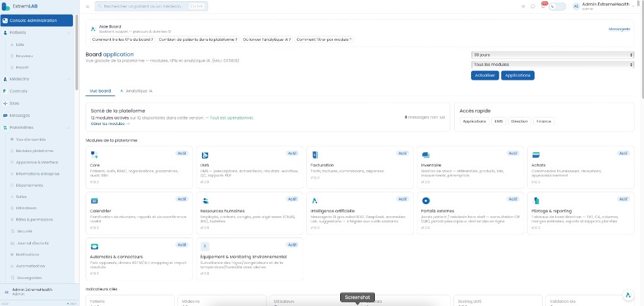Open the hamburger menu icon in top bar
The image size is (644, 306).
point(87,6)
